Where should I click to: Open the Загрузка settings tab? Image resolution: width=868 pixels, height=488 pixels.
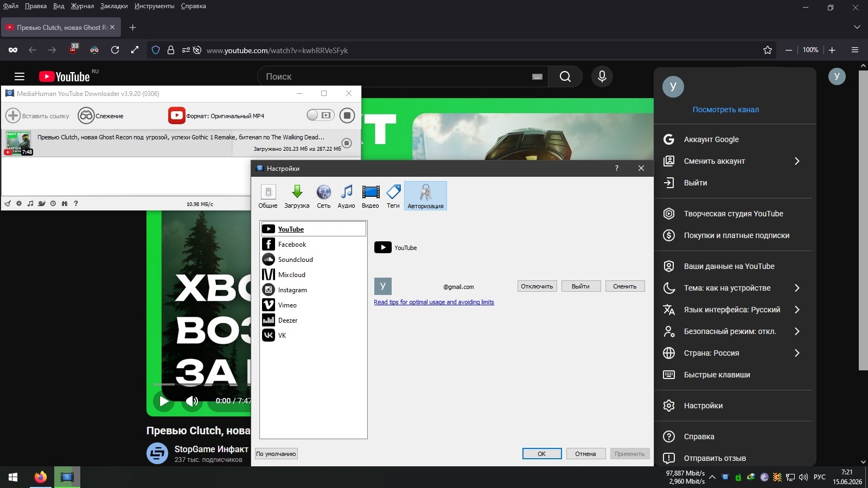pos(297,196)
